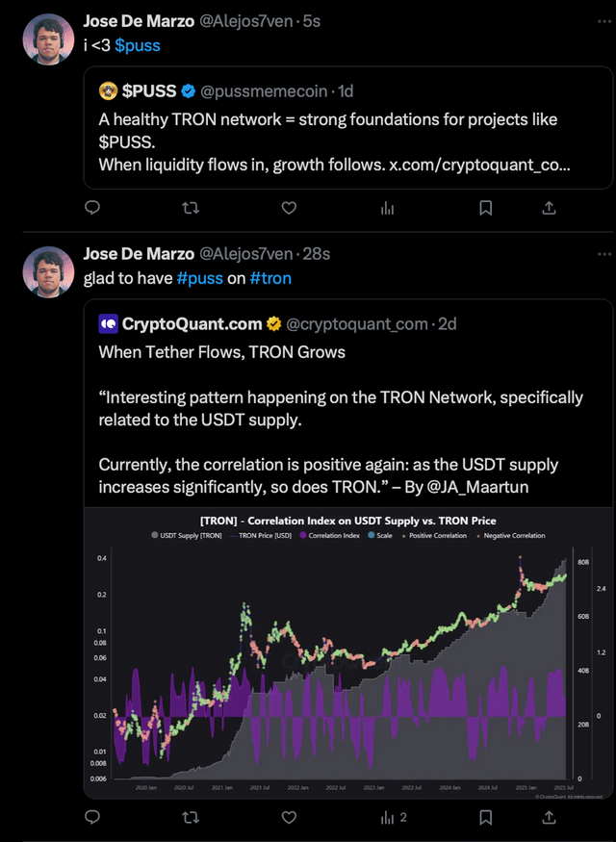Open the $puss cashtag link
Image resolution: width=616 pixels, height=842 pixels.
(x=138, y=45)
